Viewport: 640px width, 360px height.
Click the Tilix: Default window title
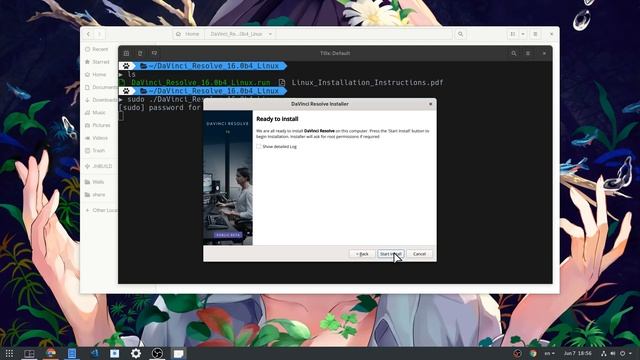point(335,53)
